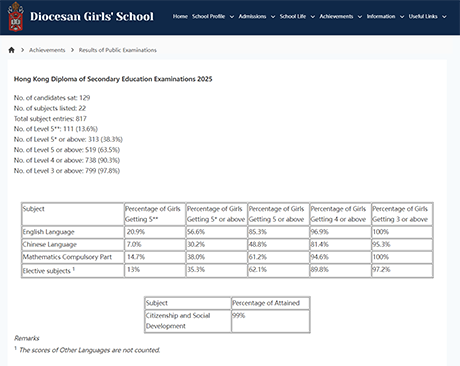The image size is (460, 366).
Task: Click the 'No. of subjects listed: 22' line
Action: (50, 108)
